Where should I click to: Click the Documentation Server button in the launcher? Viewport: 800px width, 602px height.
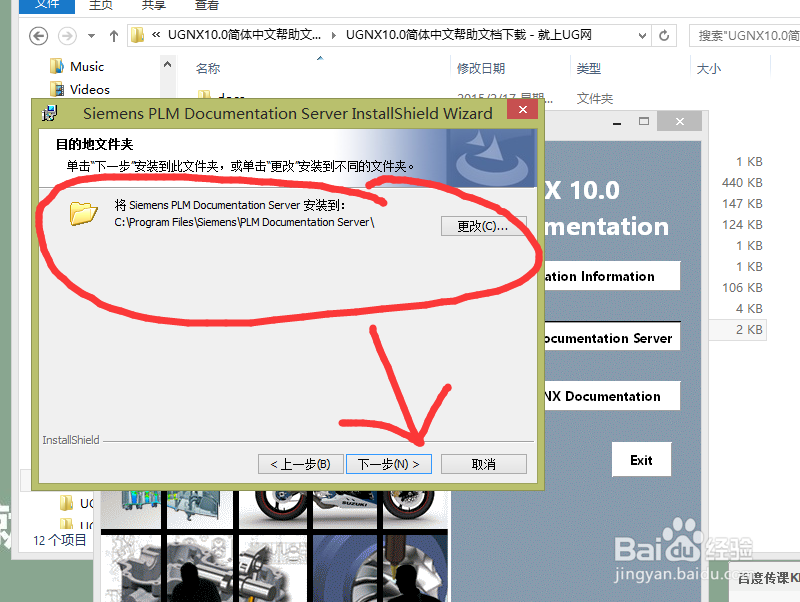click(612, 337)
